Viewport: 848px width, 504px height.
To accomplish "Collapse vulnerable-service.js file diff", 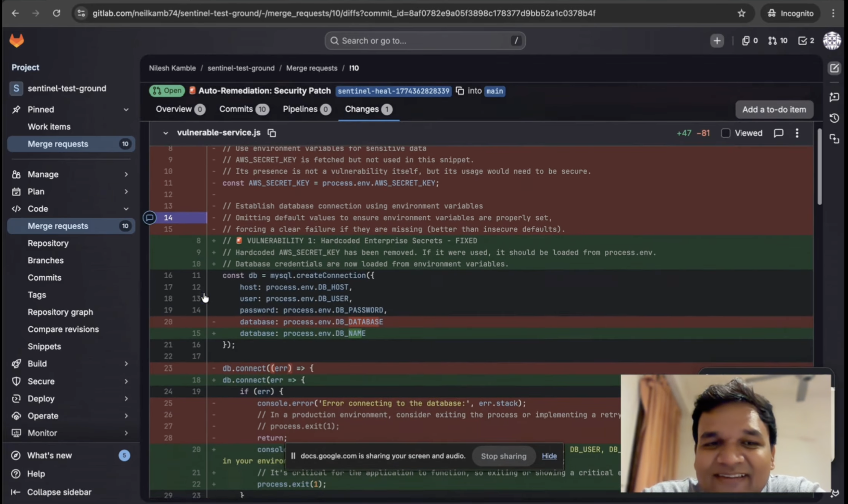I will [165, 133].
